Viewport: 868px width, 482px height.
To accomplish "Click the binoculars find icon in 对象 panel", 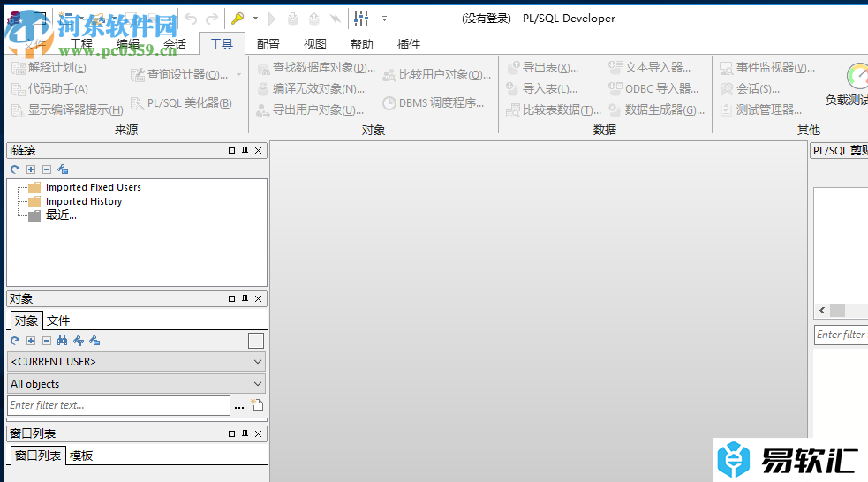I will point(62,341).
